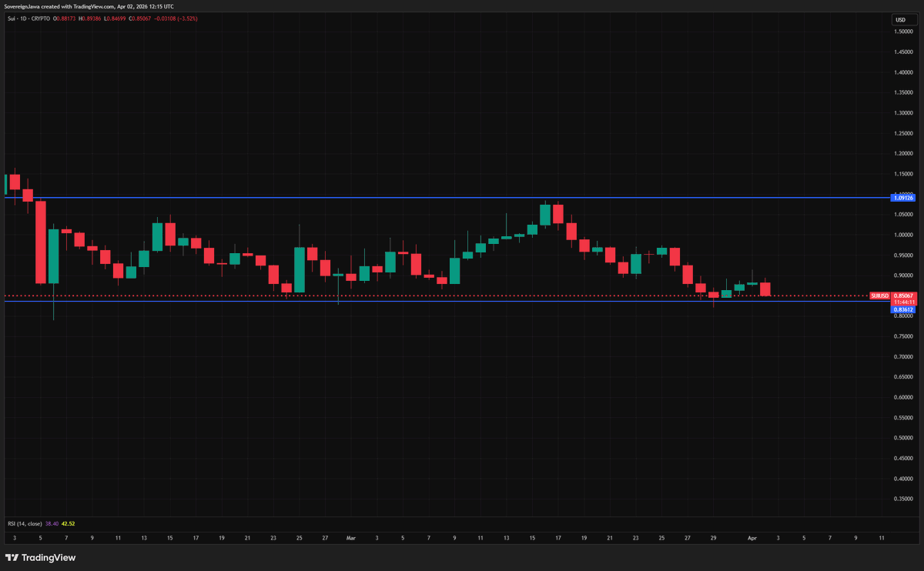924x571 pixels.
Task: Click the 1.09126 blue price label
Action: tap(903, 198)
